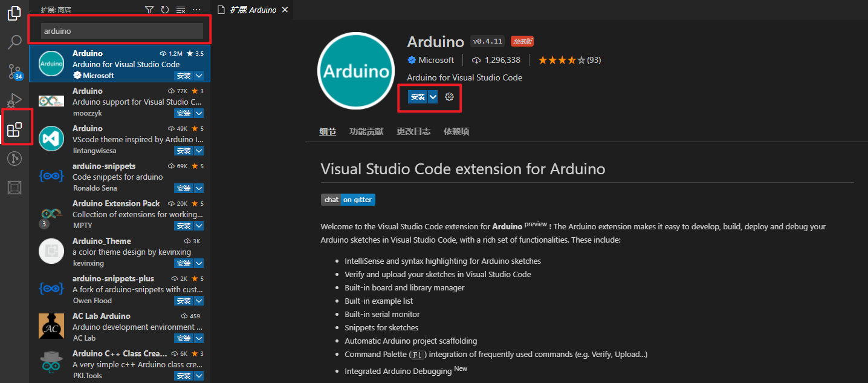The width and height of the screenshot is (868, 383).
Task: Switch to the 更改日志 tab
Action: coord(413,131)
